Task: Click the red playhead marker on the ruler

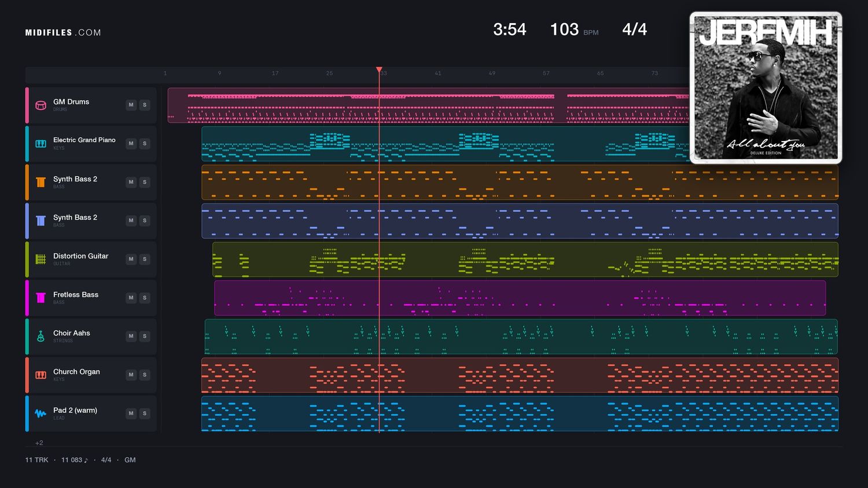Action: click(379, 70)
